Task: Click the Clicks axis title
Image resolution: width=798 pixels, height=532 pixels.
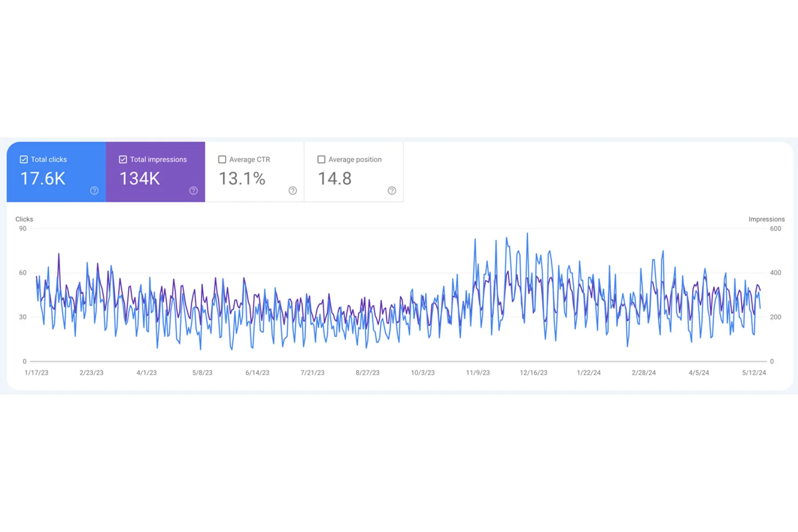Action: point(24,219)
